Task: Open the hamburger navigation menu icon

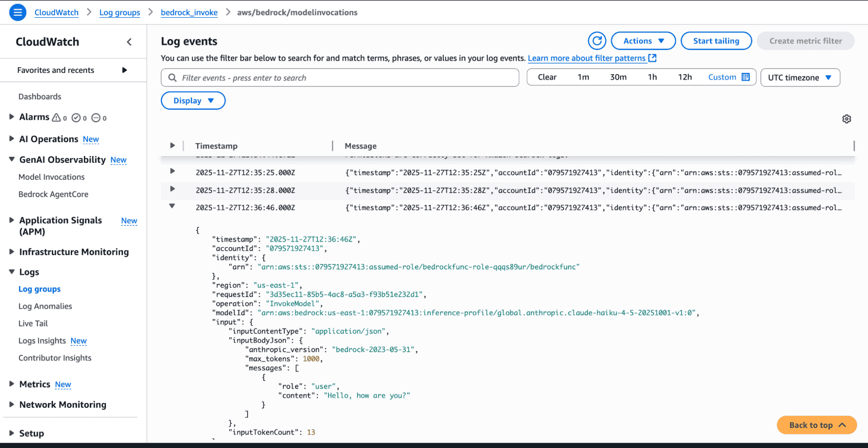Action: pyautogui.click(x=17, y=12)
